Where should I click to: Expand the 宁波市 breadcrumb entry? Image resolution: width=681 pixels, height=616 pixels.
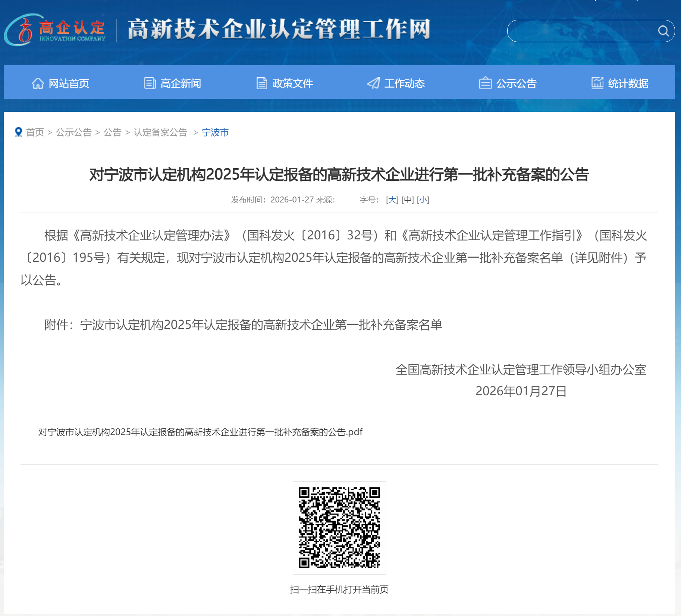pyautogui.click(x=214, y=132)
